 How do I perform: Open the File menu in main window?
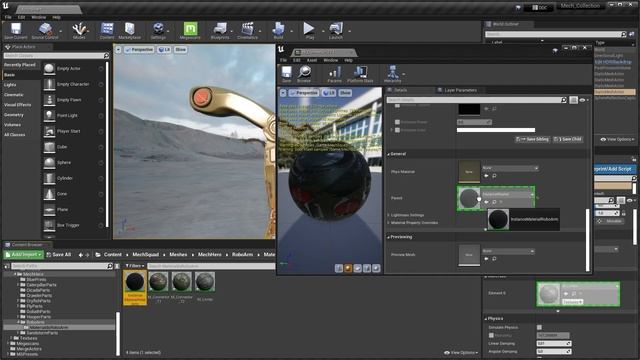[8, 17]
